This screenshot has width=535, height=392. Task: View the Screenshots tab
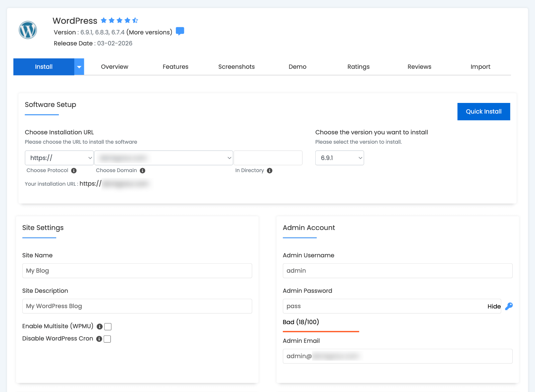pos(236,67)
